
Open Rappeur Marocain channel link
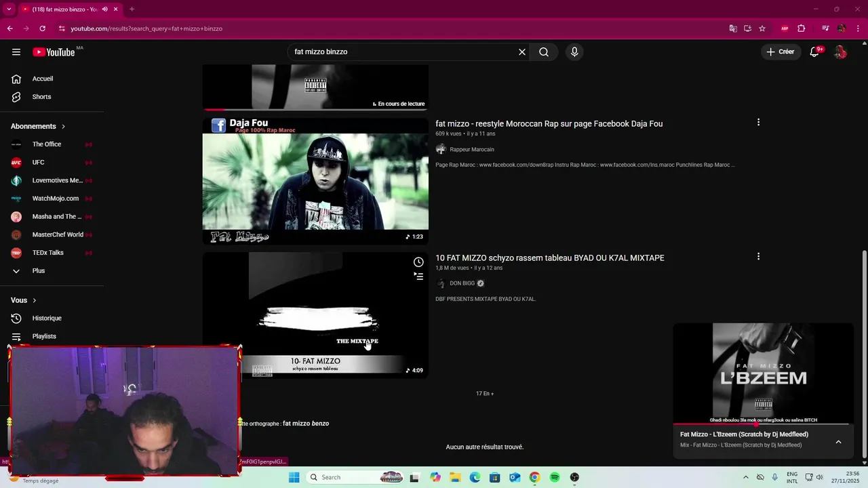472,149
